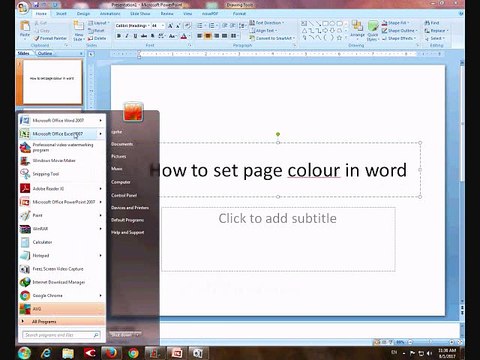Switch to the Animations ribbon tab
The width and height of the screenshot is (480, 360).
110,14
